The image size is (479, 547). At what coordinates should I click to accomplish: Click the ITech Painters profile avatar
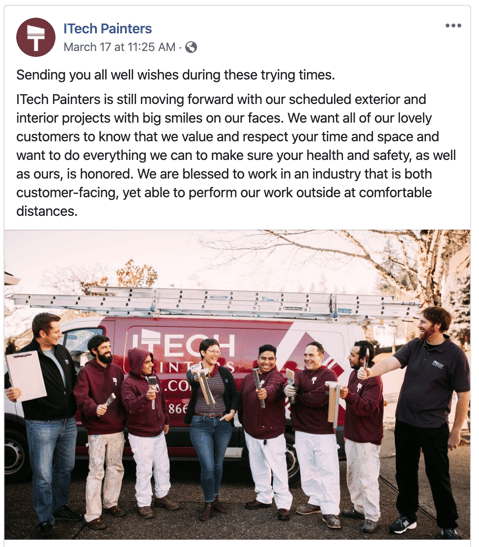pyautogui.click(x=36, y=37)
